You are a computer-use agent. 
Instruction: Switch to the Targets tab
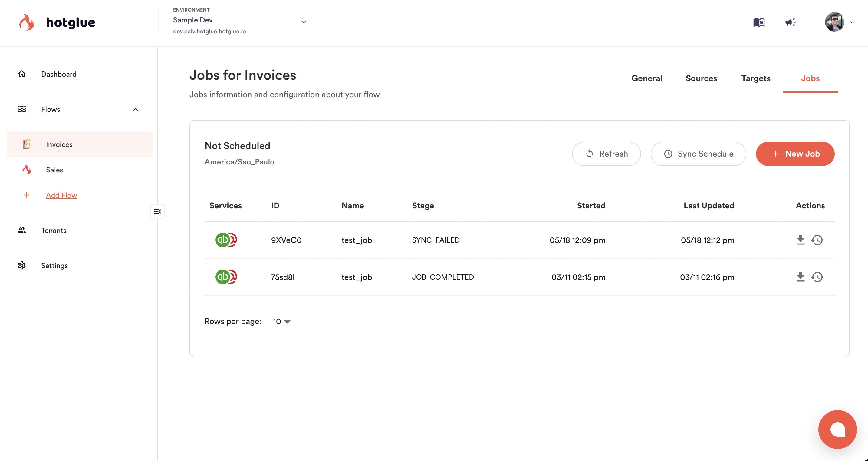756,78
